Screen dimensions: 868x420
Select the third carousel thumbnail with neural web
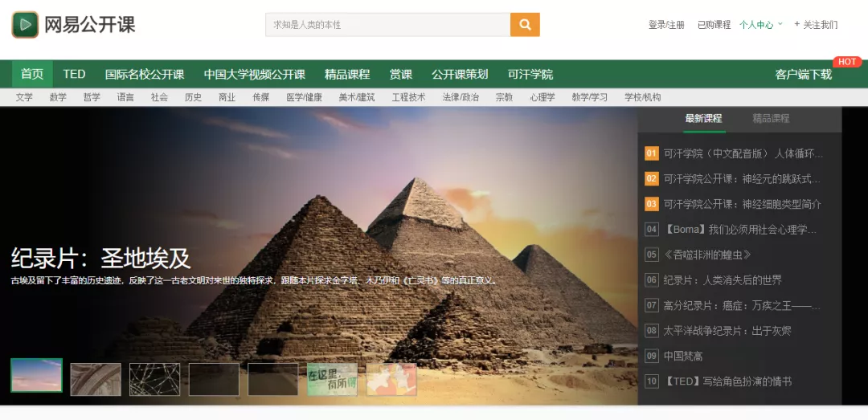(154, 380)
